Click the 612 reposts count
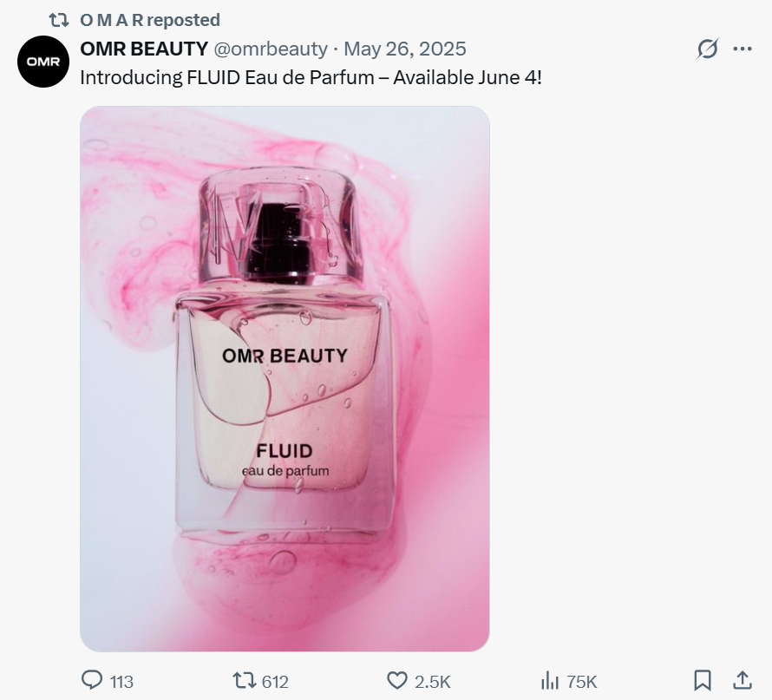This screenshot has height=700, width=772. [275, 681]
